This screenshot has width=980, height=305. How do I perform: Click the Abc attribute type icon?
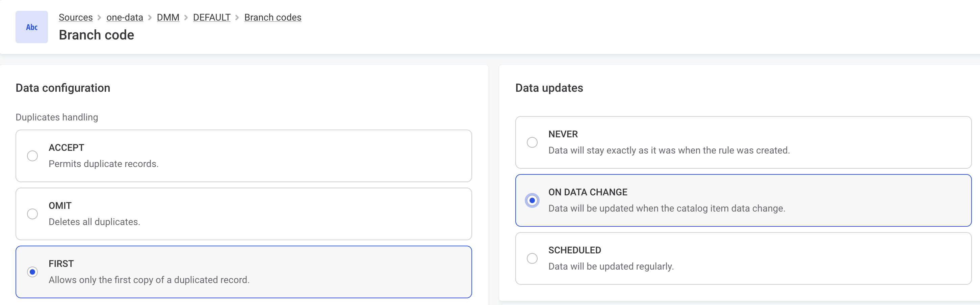click(32, 27)
